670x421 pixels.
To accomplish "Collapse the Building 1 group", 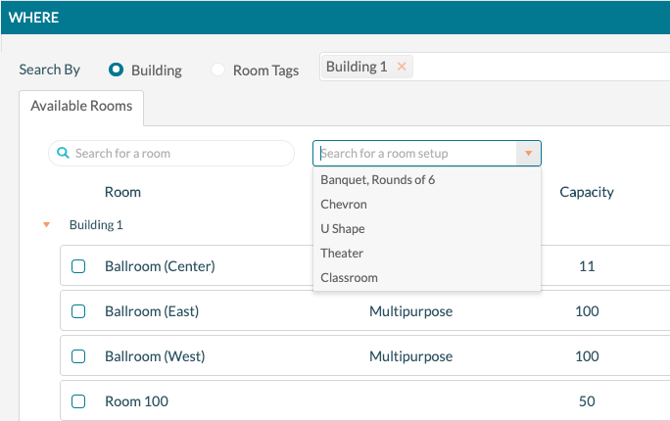I will pos(46,225).
